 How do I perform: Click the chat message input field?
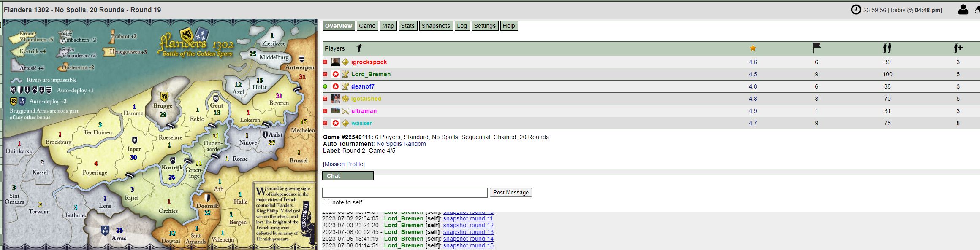[x=404, y=193]
